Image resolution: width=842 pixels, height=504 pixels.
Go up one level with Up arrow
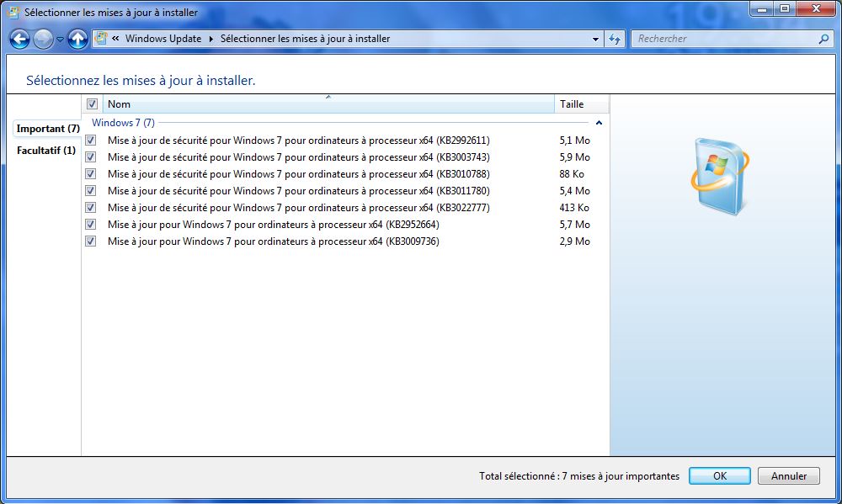pyautogui.click(x=77, y=39)
